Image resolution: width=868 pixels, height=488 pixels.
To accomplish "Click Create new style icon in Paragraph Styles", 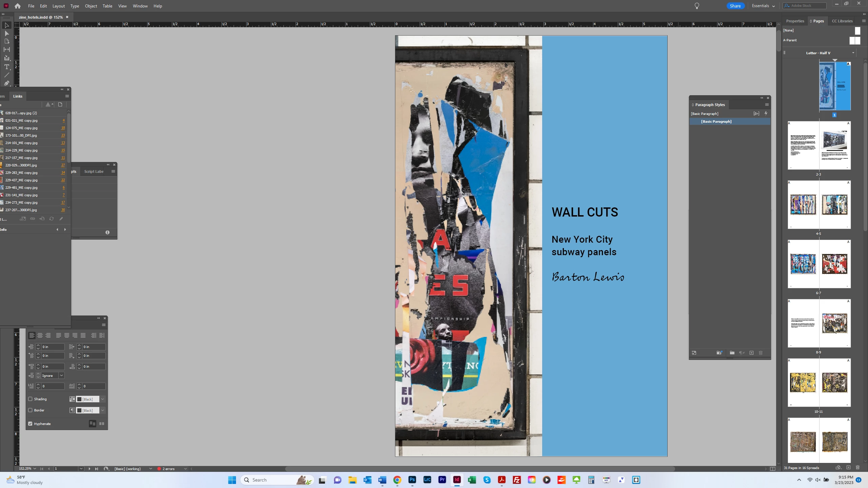I will pos(751,353).
